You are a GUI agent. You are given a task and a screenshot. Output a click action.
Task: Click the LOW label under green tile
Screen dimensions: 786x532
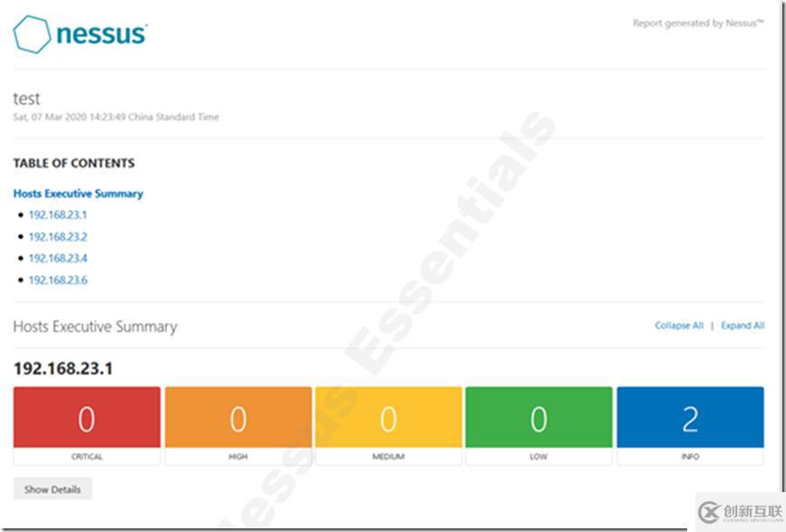pos(539,457)
